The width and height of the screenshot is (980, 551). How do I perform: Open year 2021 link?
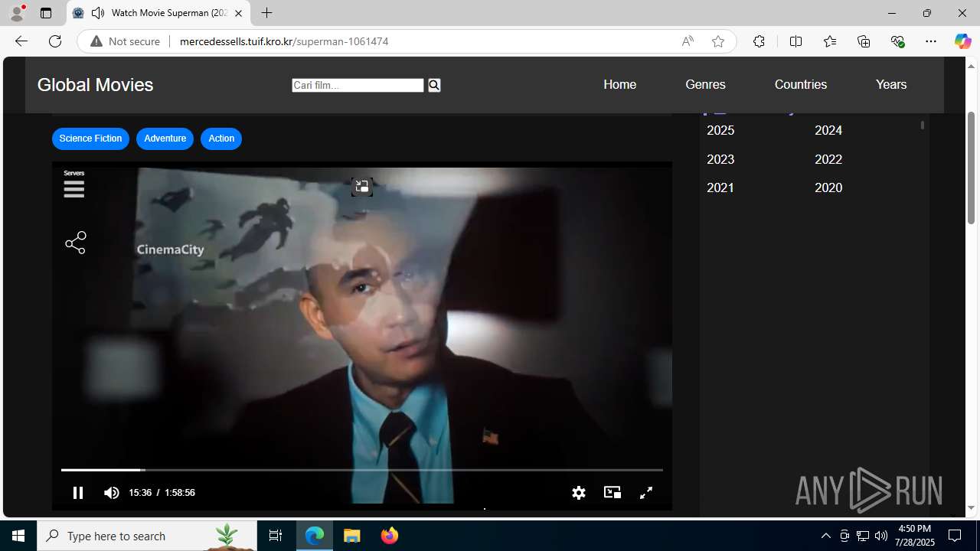coord(720,187)
